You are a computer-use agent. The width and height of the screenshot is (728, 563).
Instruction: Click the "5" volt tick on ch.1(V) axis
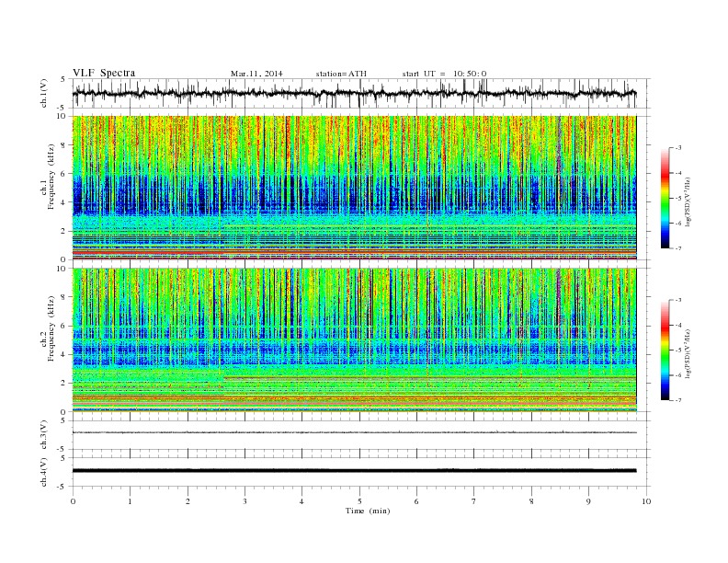click(63, 79)
